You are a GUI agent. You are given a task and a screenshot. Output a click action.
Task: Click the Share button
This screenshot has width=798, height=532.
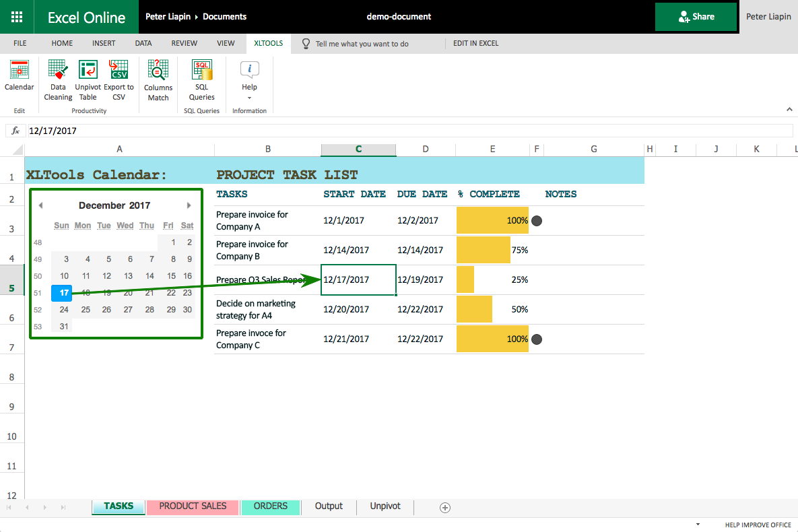696,17
